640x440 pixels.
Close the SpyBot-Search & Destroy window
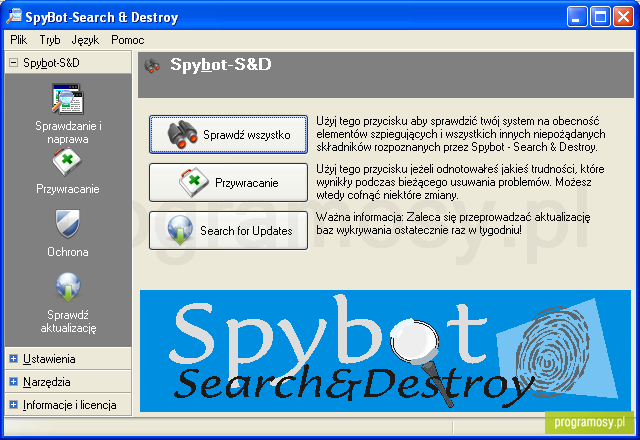click(x=623, y=17)
